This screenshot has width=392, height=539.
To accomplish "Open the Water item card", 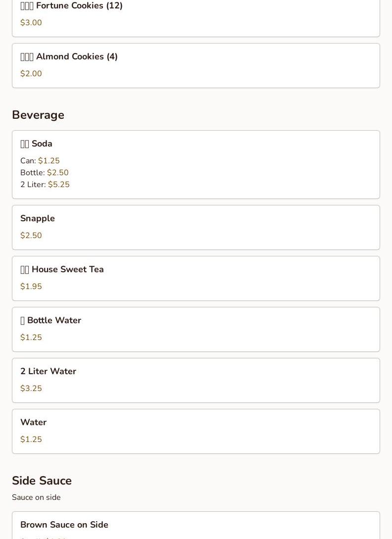I will tap(196, 431).
